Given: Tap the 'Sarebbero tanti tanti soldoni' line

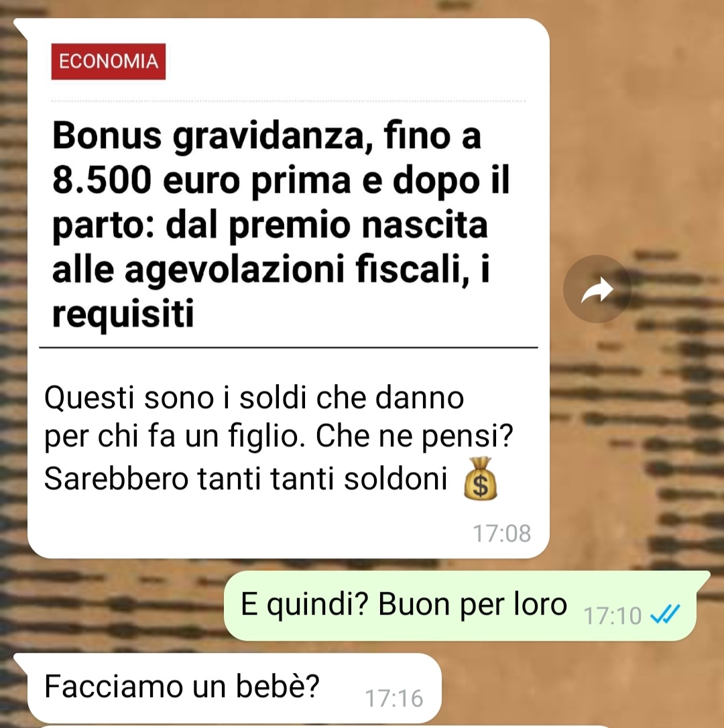Looking at the screenshot, I should coord(245,479).
